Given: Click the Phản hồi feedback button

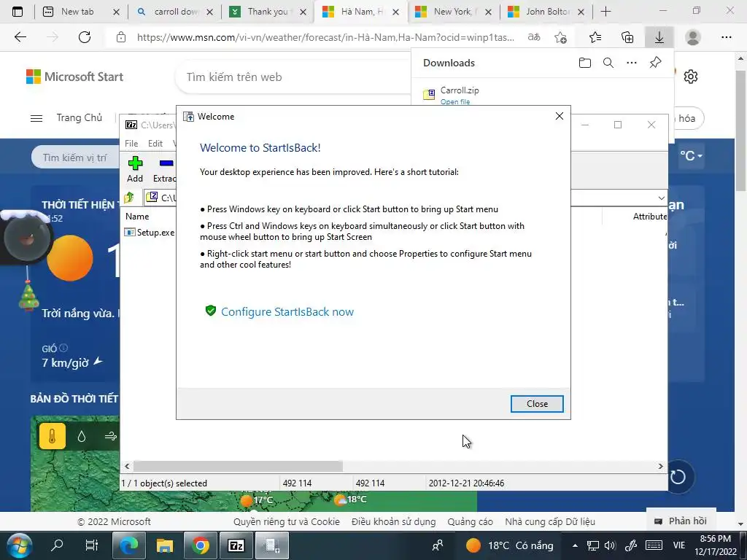Looking at the screenshot, I should tap(681, 521).
